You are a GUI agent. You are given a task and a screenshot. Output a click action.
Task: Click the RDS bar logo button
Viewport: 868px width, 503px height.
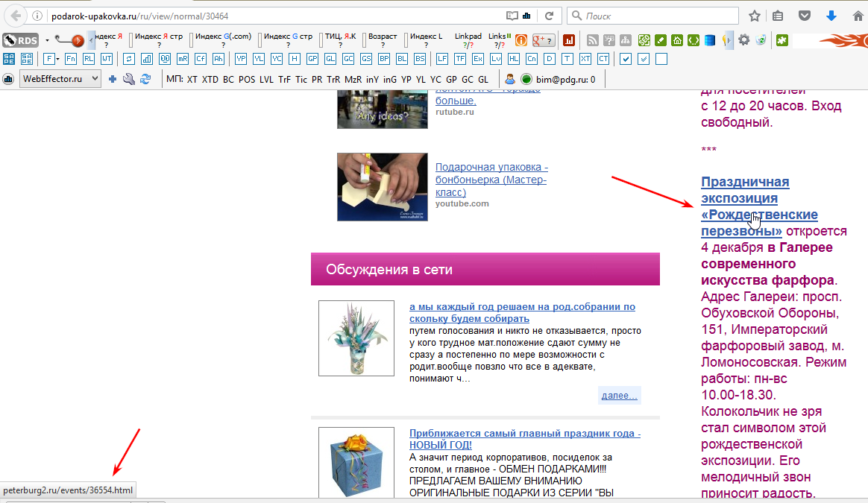click(20, 40)
